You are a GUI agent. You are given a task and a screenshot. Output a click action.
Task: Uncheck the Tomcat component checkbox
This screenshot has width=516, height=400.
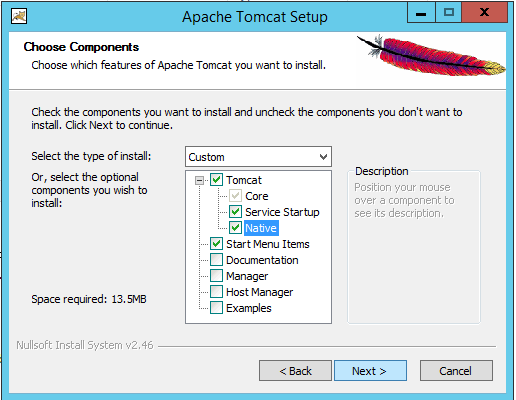216,180
